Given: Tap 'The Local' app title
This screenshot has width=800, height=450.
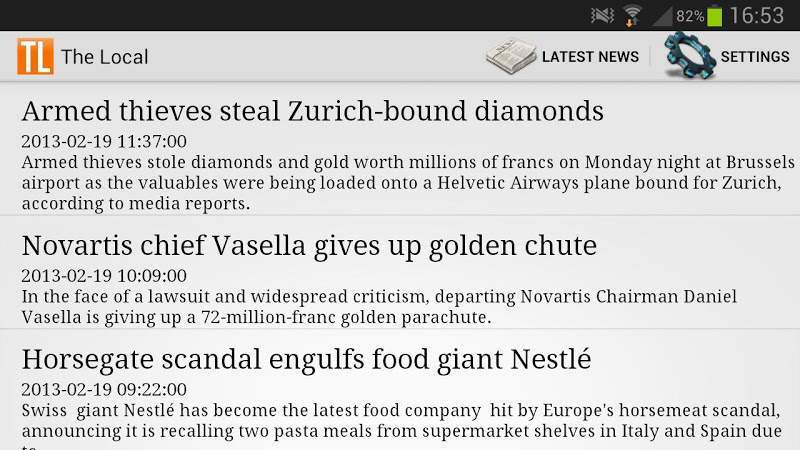Looking at the screenshot, I should tap(105, 57).
